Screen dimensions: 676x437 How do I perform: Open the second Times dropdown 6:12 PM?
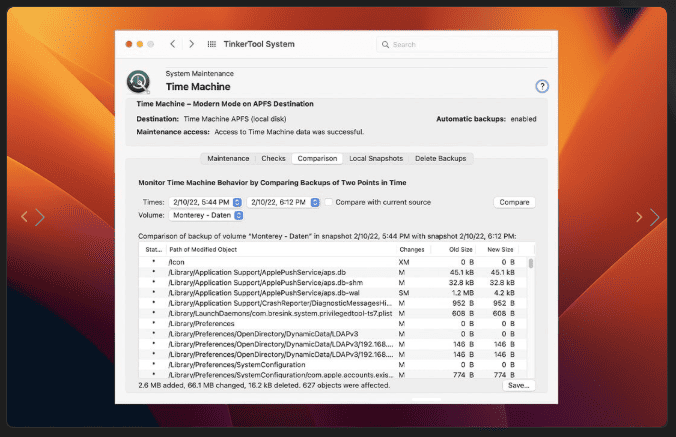coord(283,202)
